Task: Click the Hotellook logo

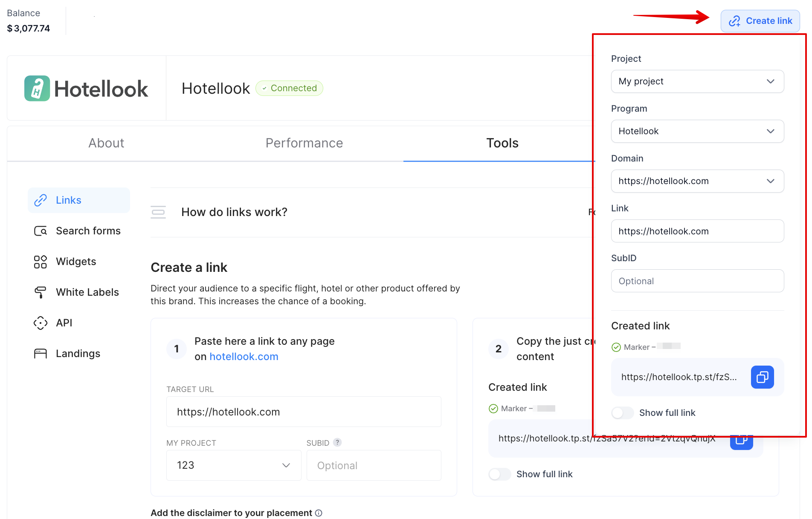Action: (86, 89)
